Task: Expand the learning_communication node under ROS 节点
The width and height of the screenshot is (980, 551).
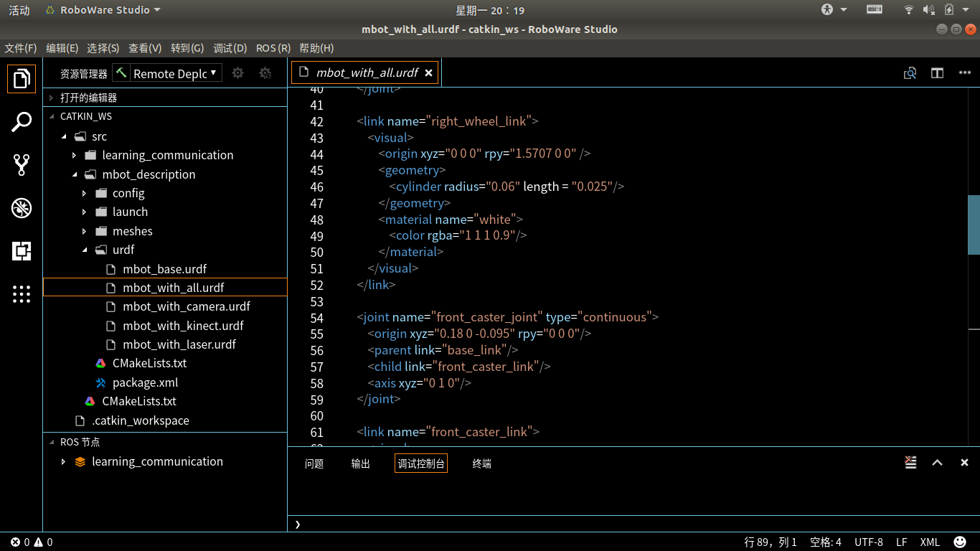Action: point(62,461)
